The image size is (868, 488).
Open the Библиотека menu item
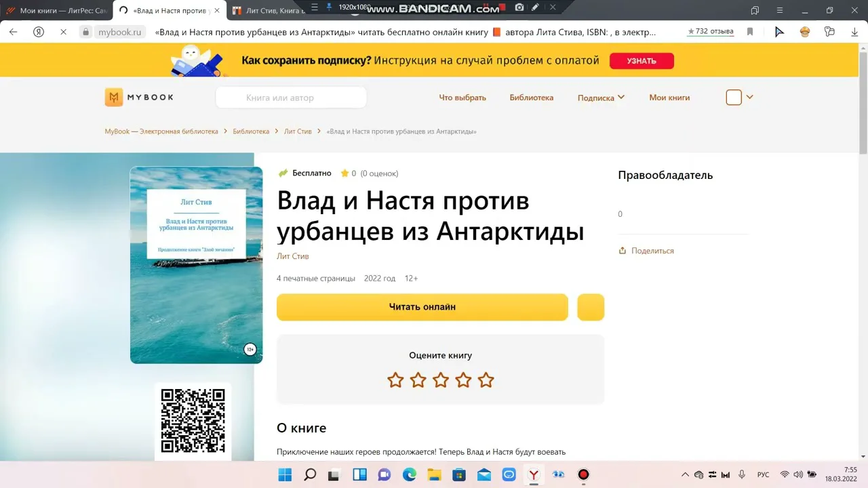531,98
